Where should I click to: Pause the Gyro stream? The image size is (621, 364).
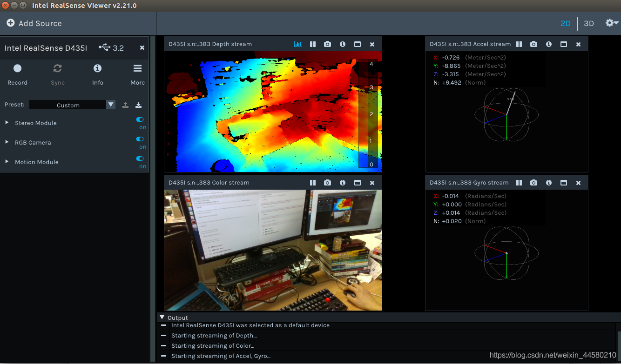pos(519,183)
